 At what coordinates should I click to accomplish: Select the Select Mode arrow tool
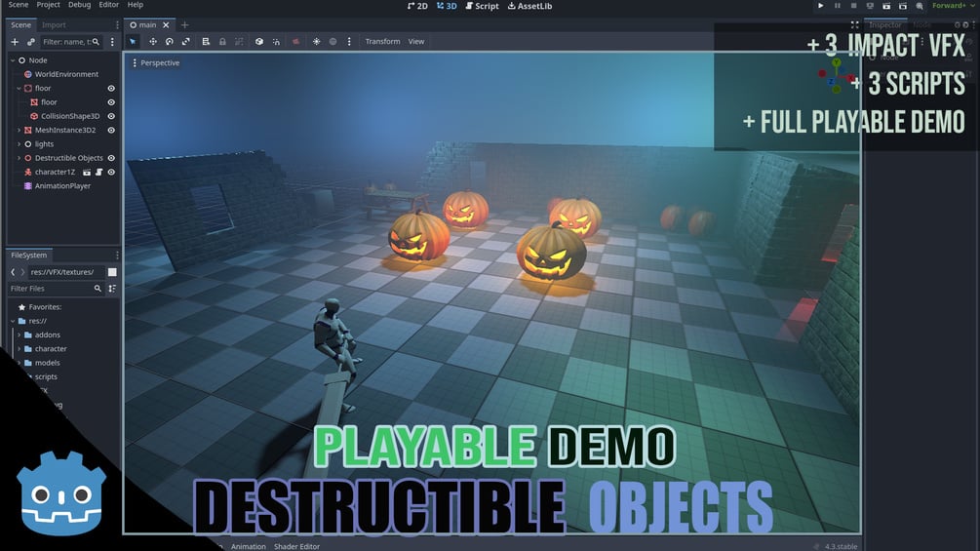tap(133, 42)
